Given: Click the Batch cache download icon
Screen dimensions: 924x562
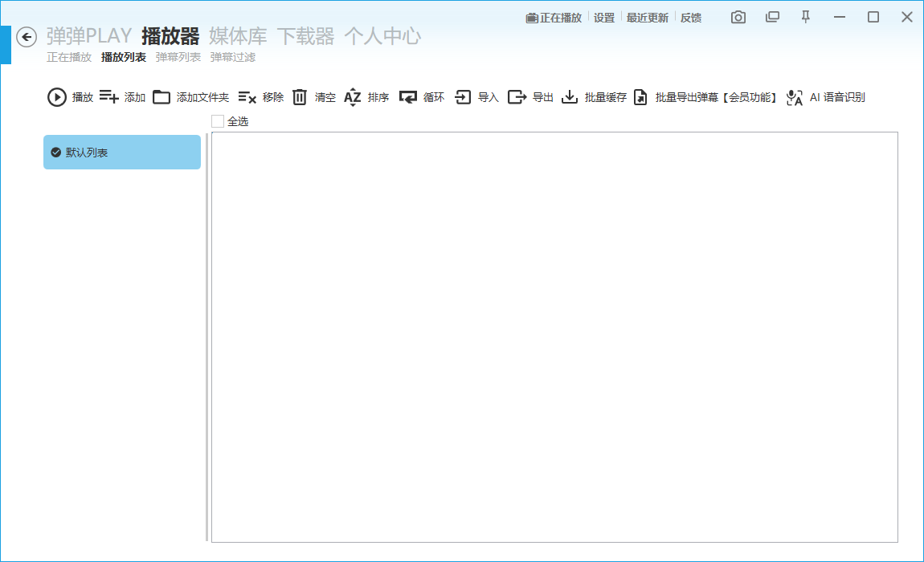Looking at the screenshot, I should (x=570, y=97).
